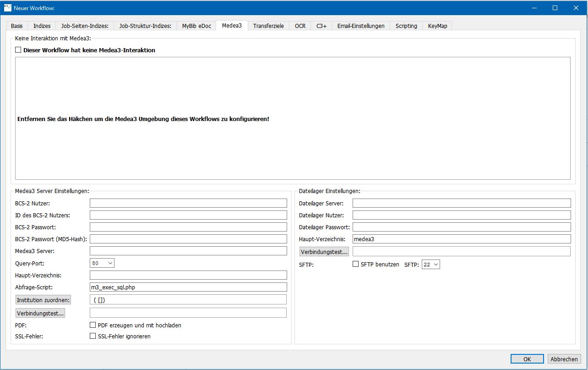This screenshot has height=370, width=588.
Task: Click the BCS-2 Passwort (MD5-Hash) field
Action: (x=188, y=239)
